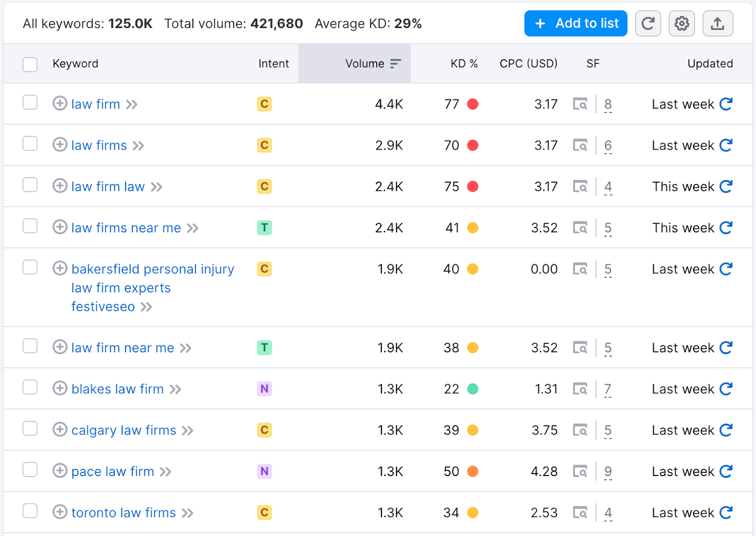Viewport: 756px width, 536px height.
Task: Click SERP features count 9 for 'pace law firm'
Action: pyautogui.click(x=608, y=472)
